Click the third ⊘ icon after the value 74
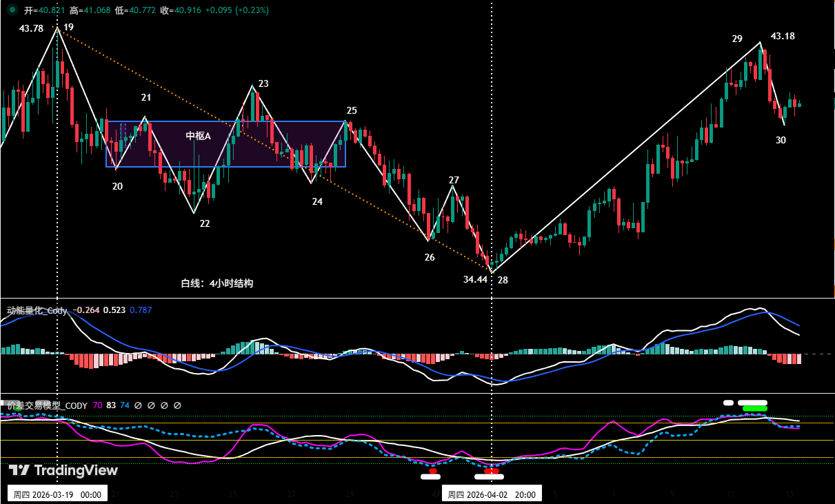 pos(165,405)
